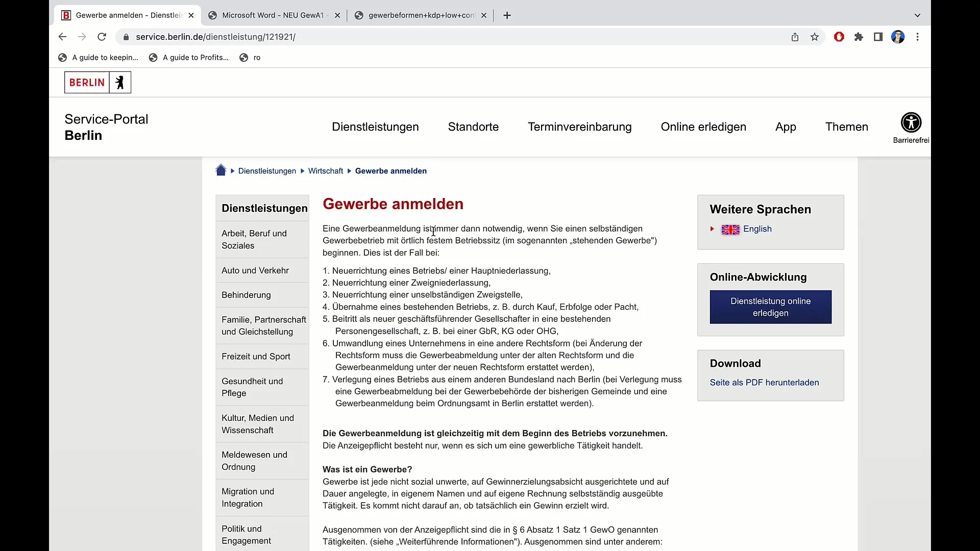Click the Seite als PDF herunterladen link
The height and width of the screenshot is (551, 980).
tap(764, 382)
